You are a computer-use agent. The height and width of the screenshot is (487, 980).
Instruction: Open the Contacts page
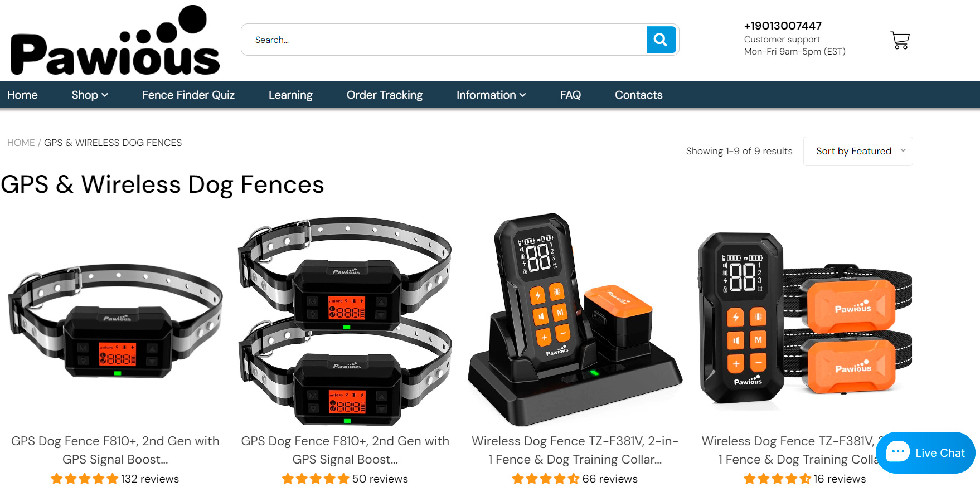639,95
